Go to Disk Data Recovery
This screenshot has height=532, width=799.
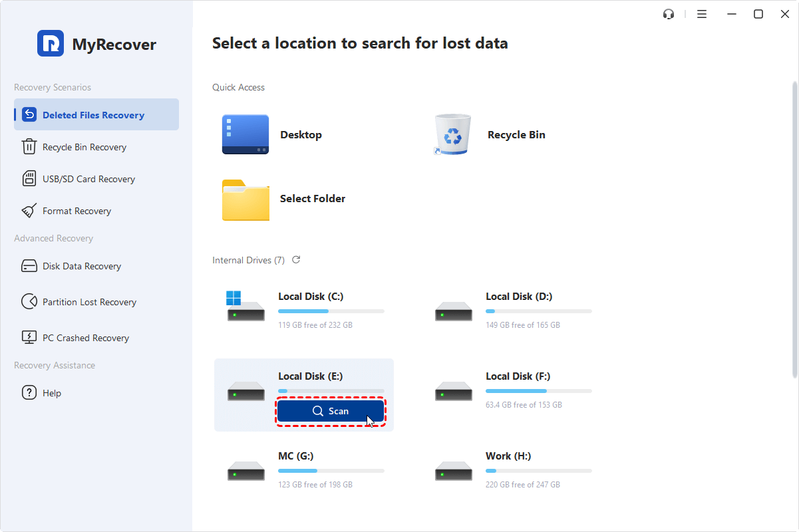coord(81,266)
